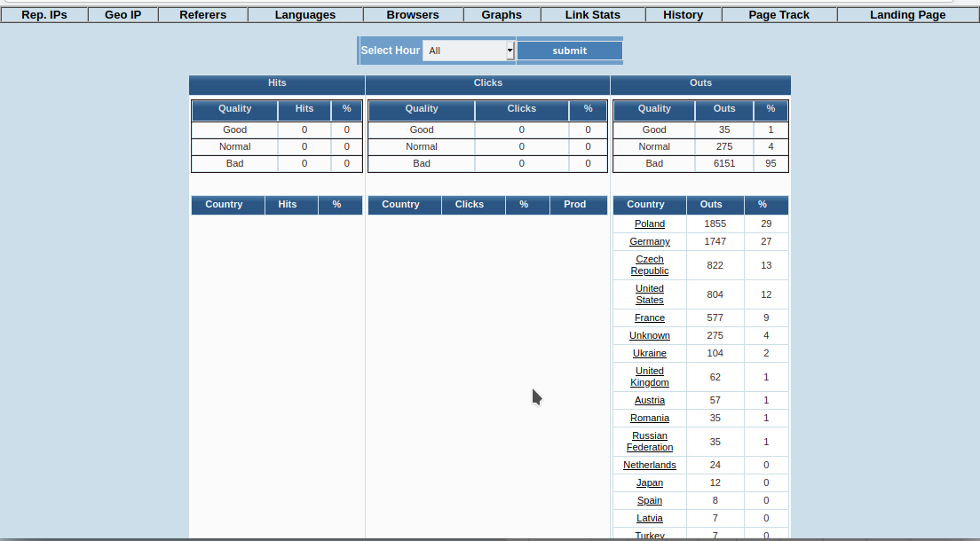View France outs details
This screenshot has width=980, height=541.
tap(650, 318)
